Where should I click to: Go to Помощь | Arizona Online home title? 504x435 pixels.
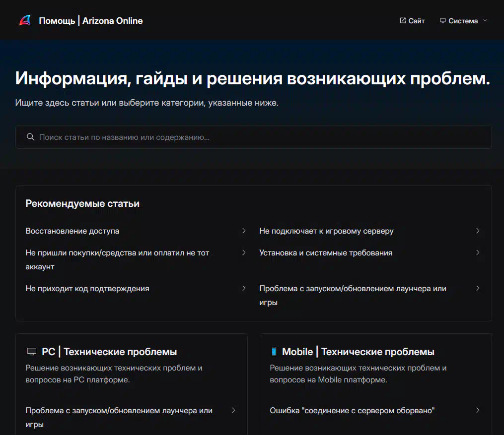pyautogui.click(x=91, y=21)
